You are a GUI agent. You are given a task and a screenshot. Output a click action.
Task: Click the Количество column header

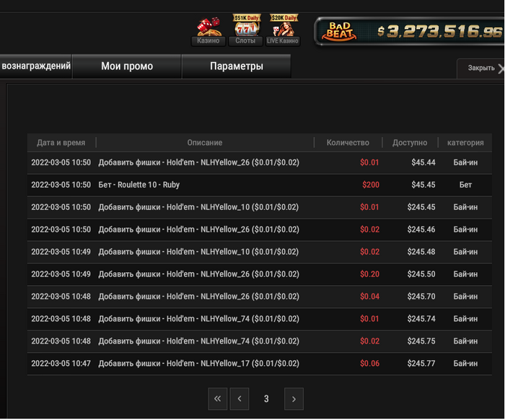click(x=348, y=143)
